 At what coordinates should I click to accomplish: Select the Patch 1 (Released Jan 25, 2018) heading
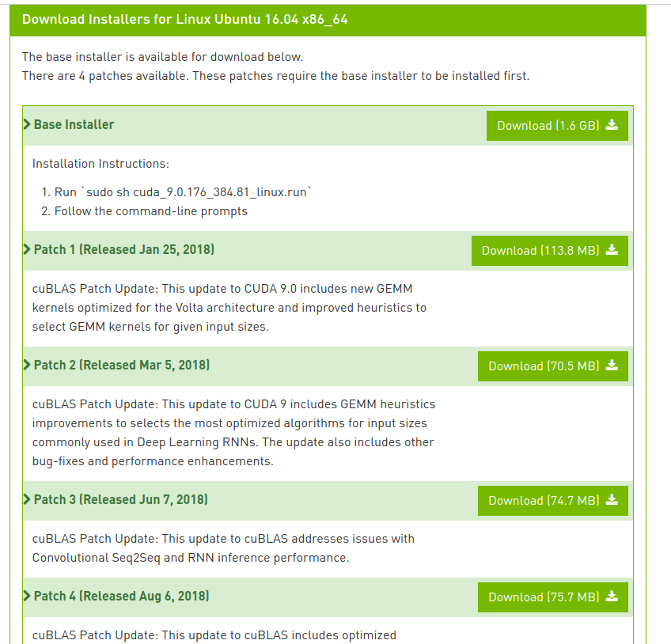click(124, 249)
